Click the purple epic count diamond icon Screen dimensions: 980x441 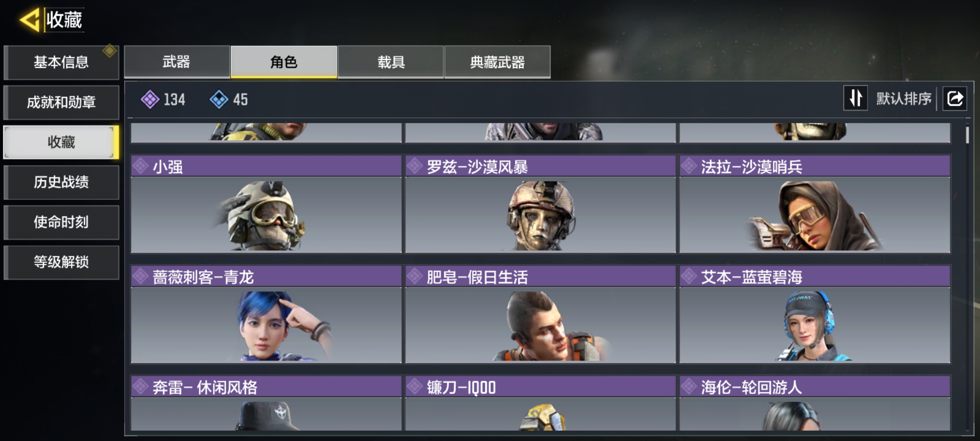pos(150,99)
